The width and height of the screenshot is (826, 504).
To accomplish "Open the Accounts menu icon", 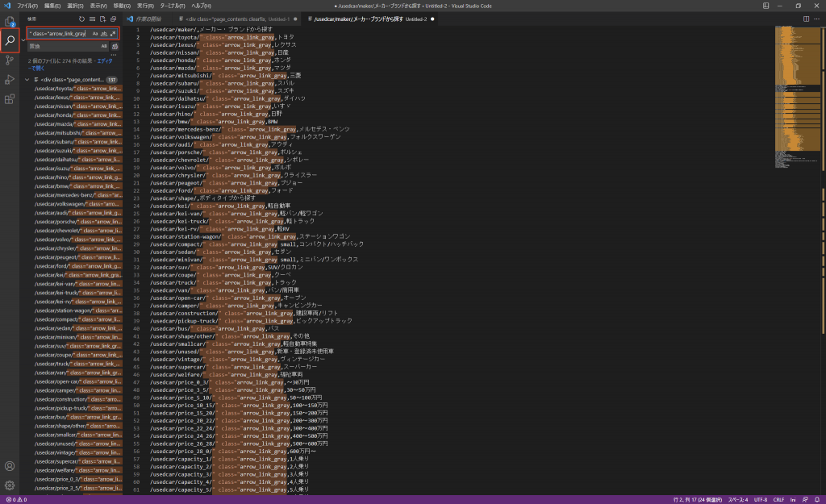I will (x=10, y=466).
